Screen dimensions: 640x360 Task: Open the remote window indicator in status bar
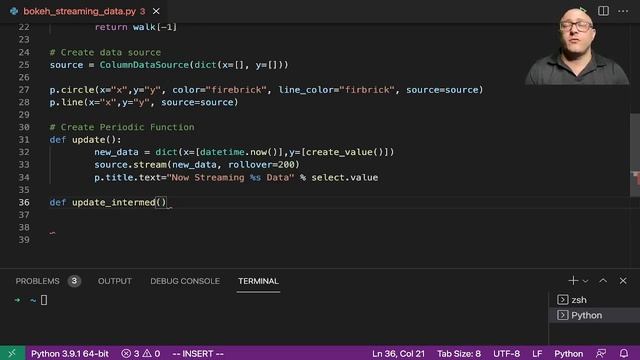tap(12, 353)
